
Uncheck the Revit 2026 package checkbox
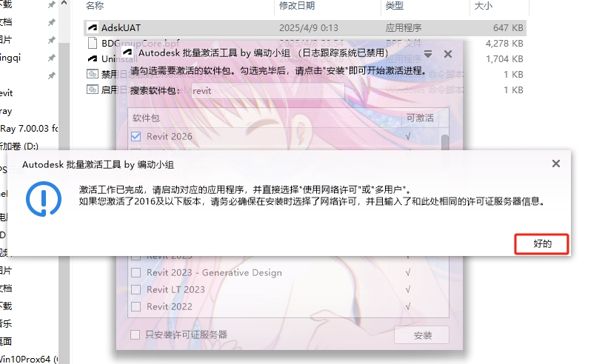coord(136,136)
